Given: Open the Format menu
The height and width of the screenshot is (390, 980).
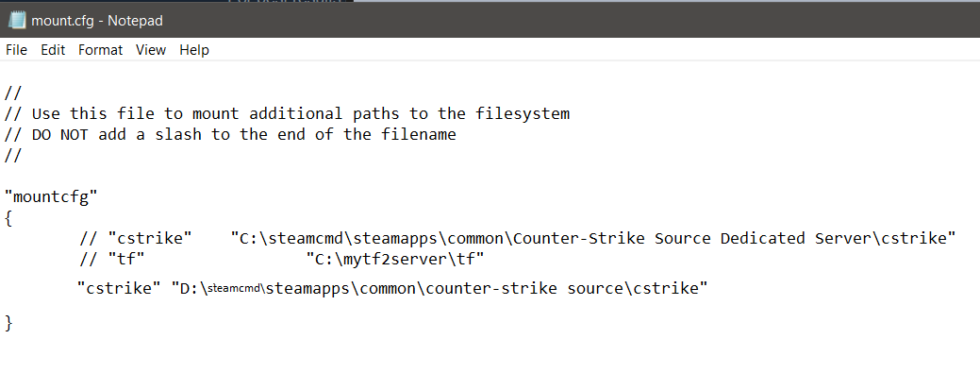Looking at the screenshot, I should pos(100,50).
